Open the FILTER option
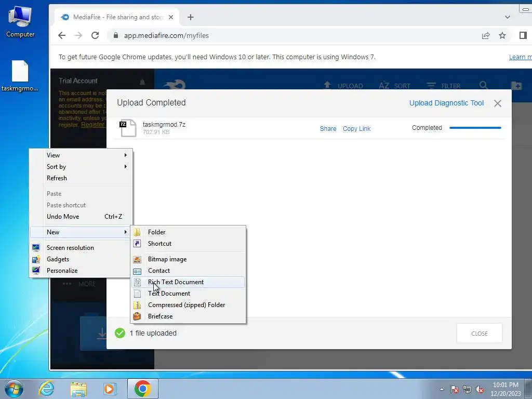532x399 pixels. pyautogui.click(x=443, y=86)
